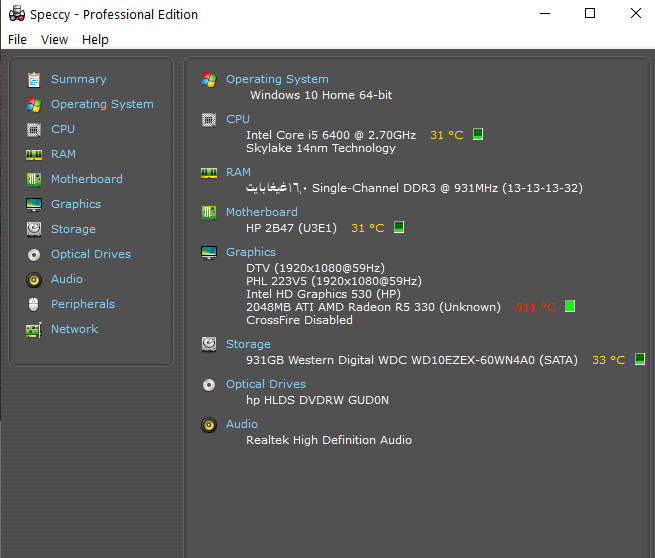Select the Storage drive icon in sidebar
This screenshot has width=655, height=558.
[34, 229]
